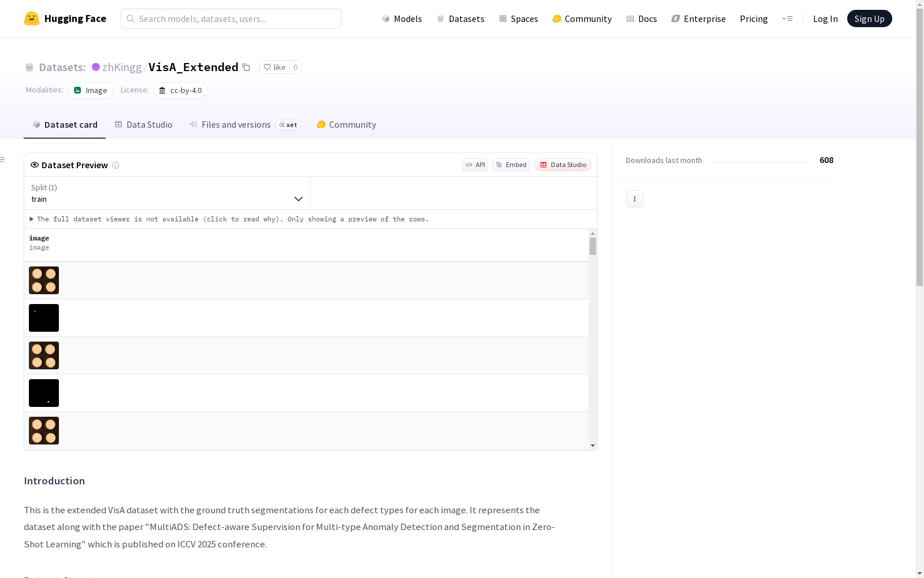Open the navigation more-menu icon
Screen dimensions: 924x578
coord(787,18)
